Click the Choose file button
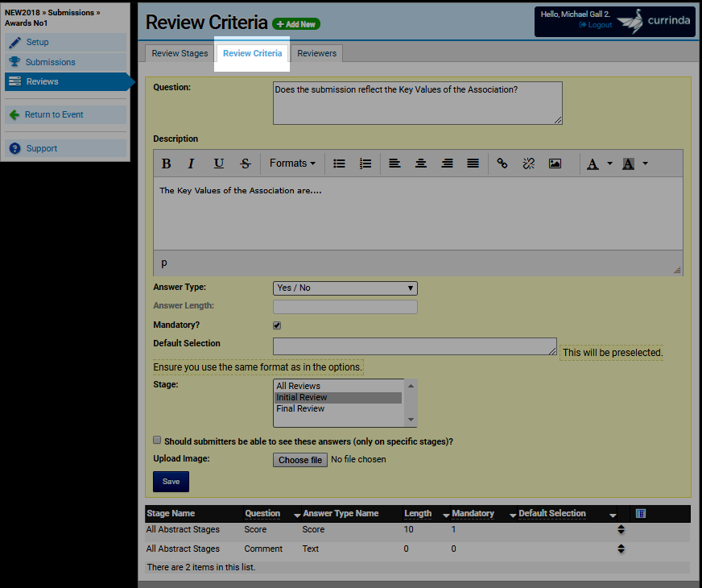The image size is (702, 588). (x=300, y=460)
